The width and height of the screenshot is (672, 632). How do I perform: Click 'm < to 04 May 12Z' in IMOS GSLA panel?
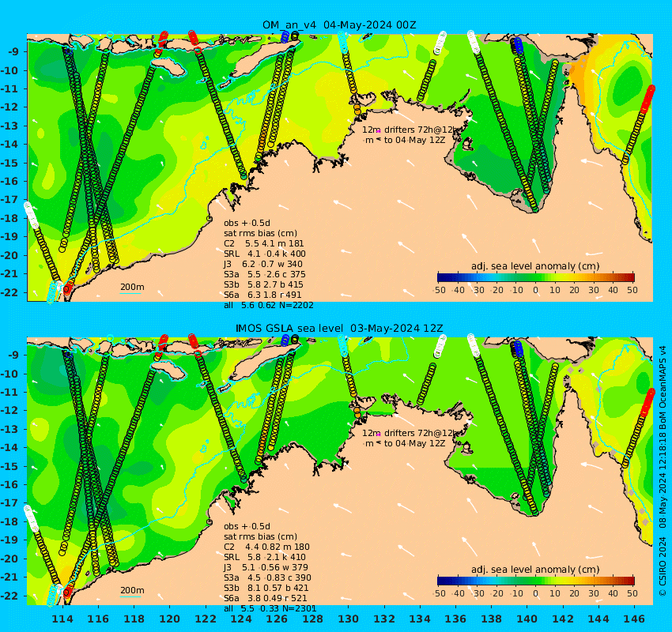pyautogui.click(x=405, y=443)
